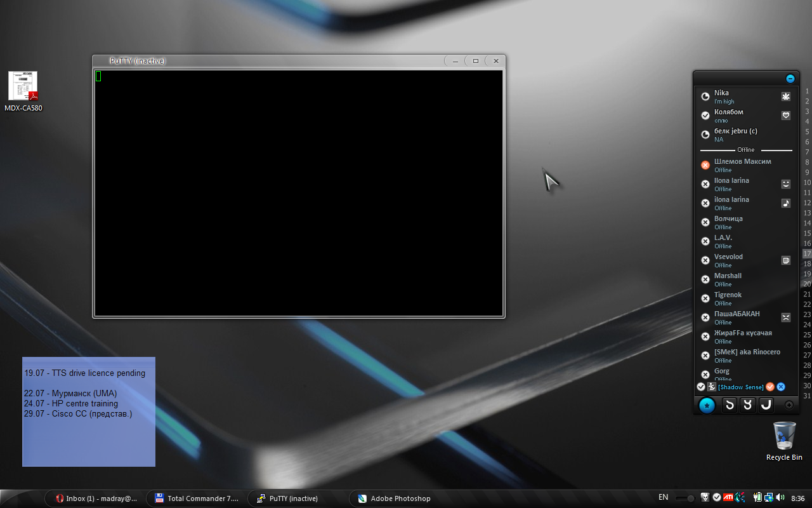Click Колябом's online checkmark status icon
This screenshot has height=508, width=812.
coord(705,116)
